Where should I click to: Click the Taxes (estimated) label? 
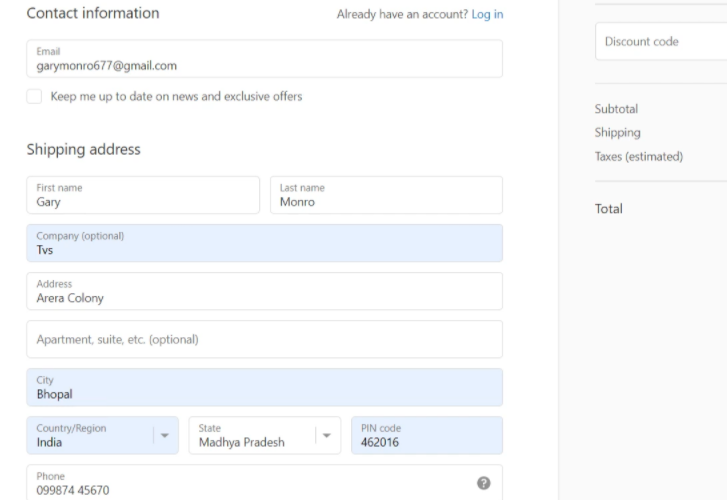pos(639,157)
